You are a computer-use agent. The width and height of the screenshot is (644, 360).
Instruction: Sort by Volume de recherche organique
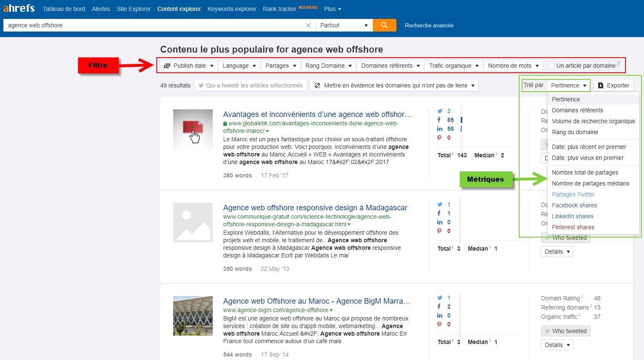[x=593, y=121]
